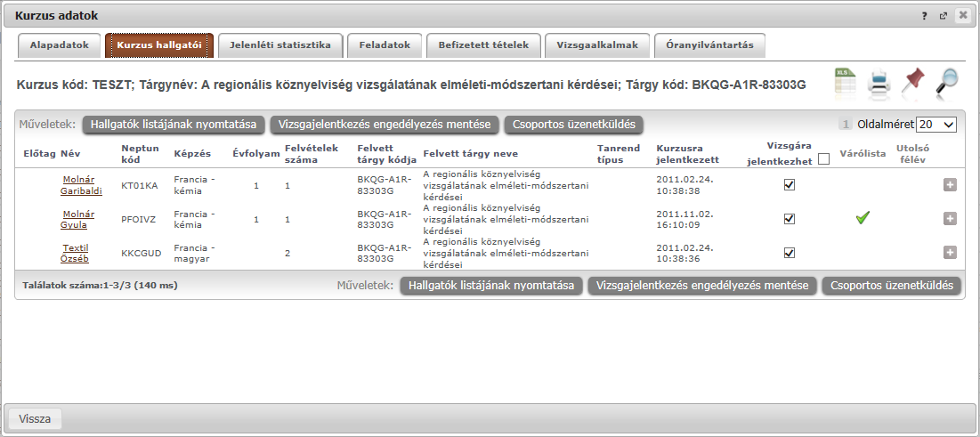Image resolution: width=980 pixels, height=437 pixels.
Task: Click the green waiting list checkmark
Action: [x=863, y=218]
